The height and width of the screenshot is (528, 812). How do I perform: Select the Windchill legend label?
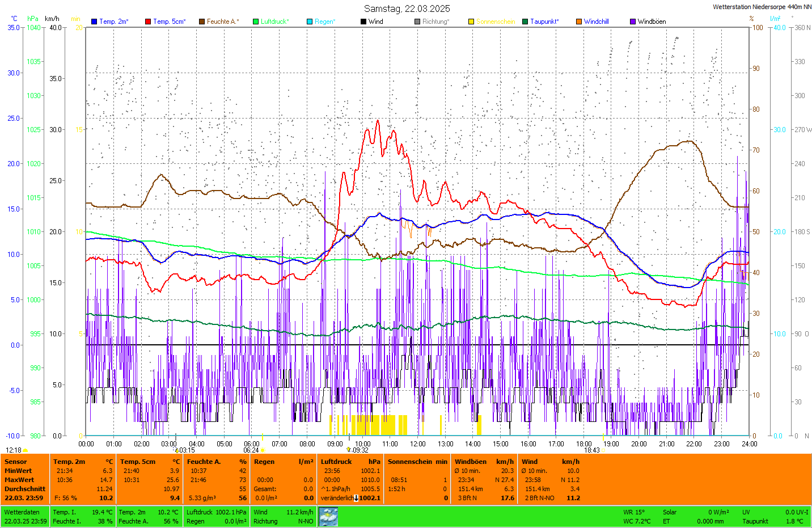point(596,22)
